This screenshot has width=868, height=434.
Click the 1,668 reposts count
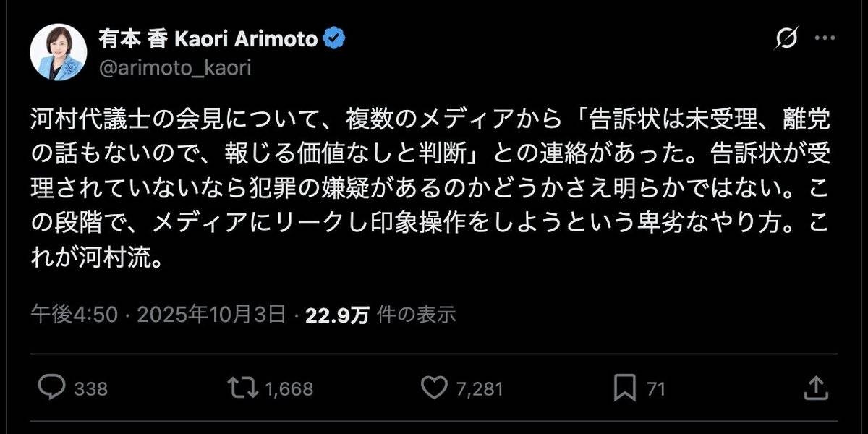coord(289,389)
